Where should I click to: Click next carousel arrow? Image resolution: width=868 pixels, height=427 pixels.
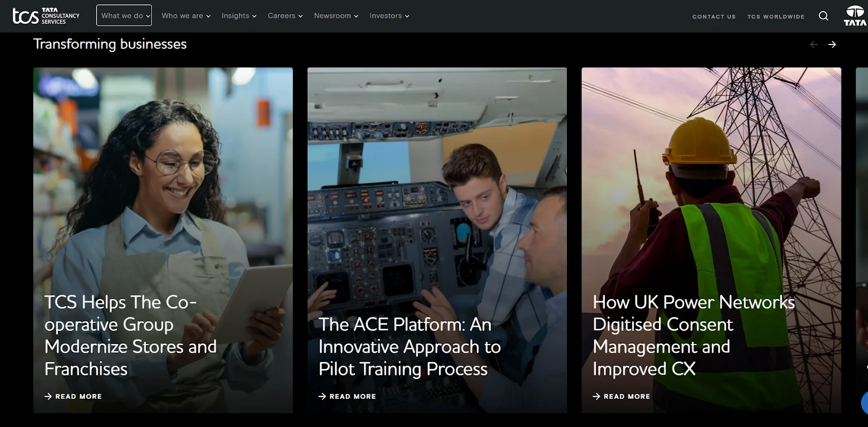832,44
